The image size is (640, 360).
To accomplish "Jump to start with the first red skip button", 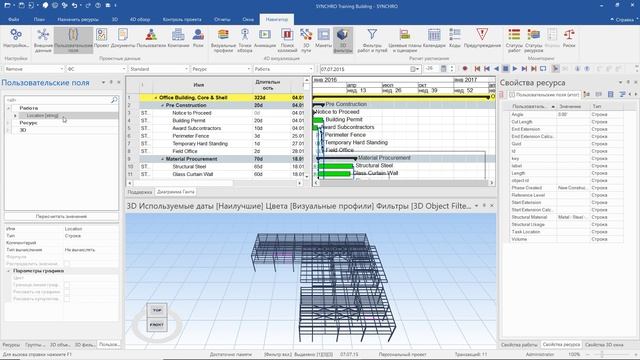I will tap(477, 69).
